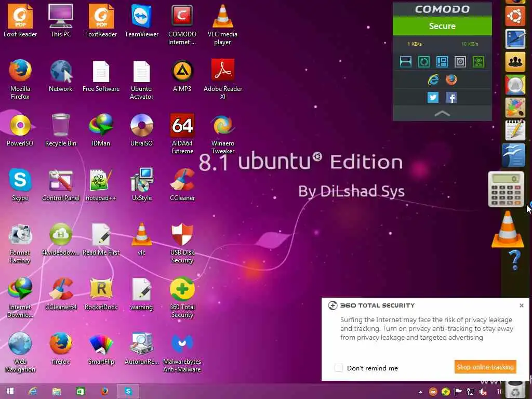Screen dimensions: 532x399
Task: Close the 360 Total Security popup
Action: click(x=522, y=305)
